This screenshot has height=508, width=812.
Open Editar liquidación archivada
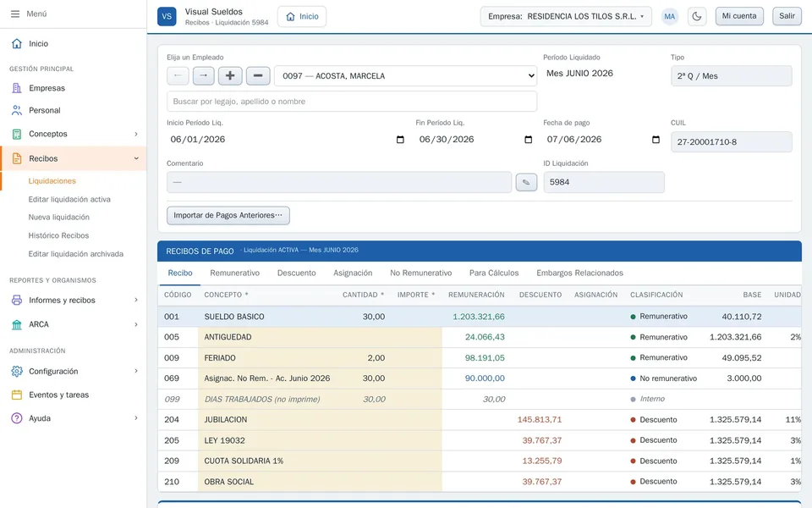click(75, 254)
